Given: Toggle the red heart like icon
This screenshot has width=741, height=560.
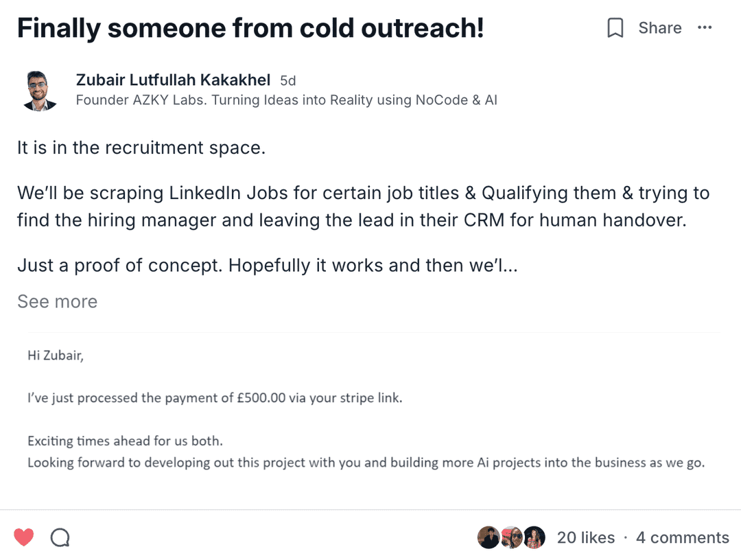Looking at the screenshot, I should tap(24, 537).
